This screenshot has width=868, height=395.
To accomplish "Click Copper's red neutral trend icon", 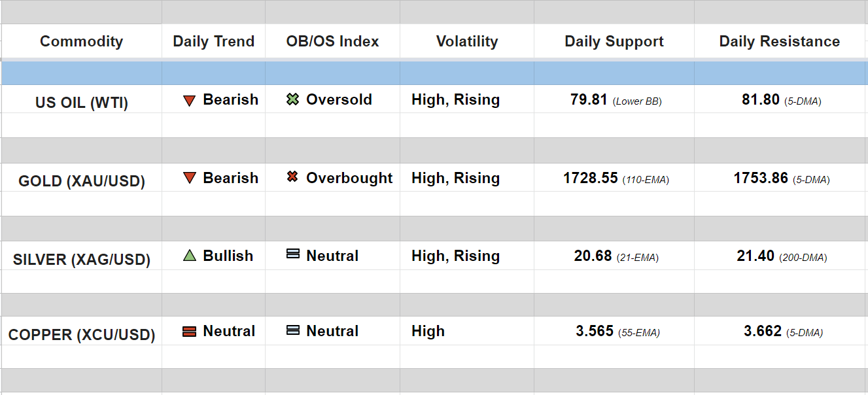I will (190, 332).
